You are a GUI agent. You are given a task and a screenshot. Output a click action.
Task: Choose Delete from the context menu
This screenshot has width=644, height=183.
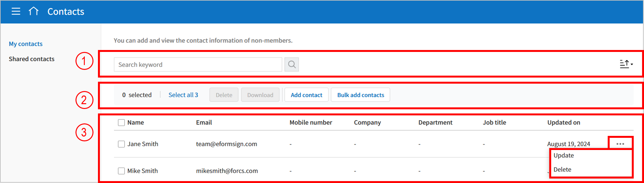(562, 170)
